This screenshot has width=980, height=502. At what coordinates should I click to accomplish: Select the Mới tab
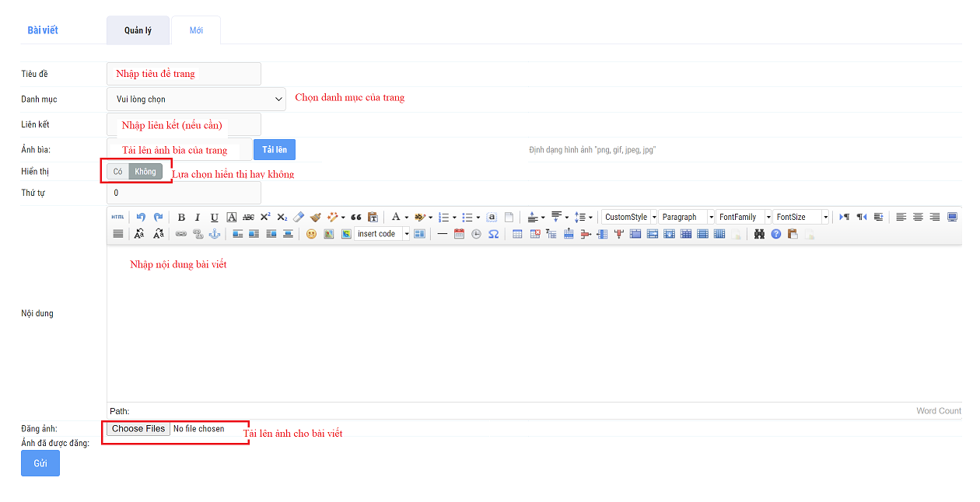pyautogui.click(x=196, y=30)
